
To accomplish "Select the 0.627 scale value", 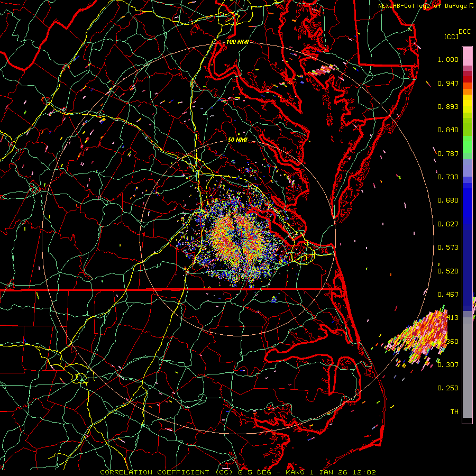I will point(448,224).
